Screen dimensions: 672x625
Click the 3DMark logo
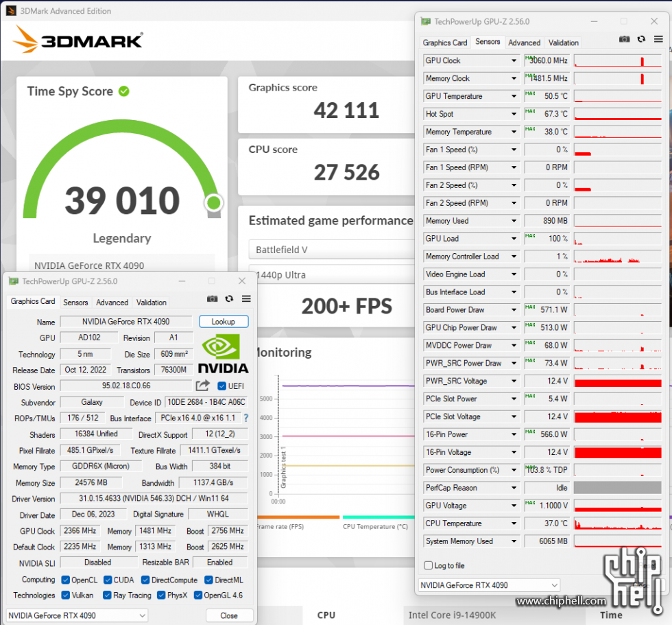(77, 39)
